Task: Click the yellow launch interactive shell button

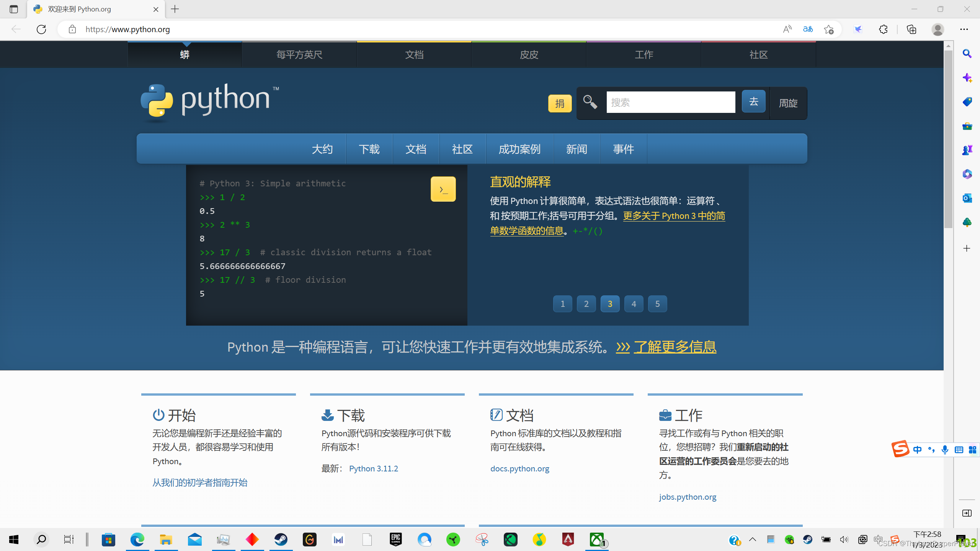Action: pos(443,189)
